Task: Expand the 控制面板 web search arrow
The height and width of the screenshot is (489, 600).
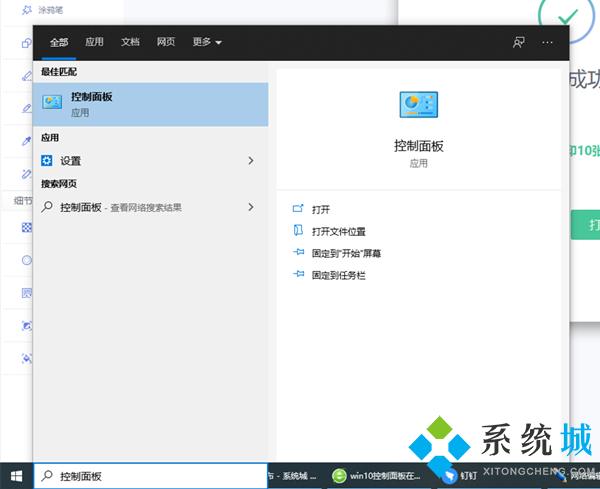Action: 251,207
